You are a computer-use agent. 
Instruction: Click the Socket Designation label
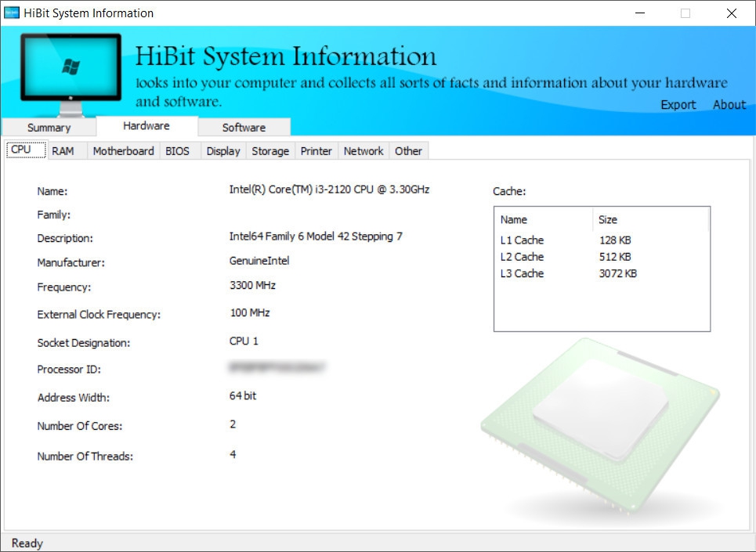[x=83, y=343]
